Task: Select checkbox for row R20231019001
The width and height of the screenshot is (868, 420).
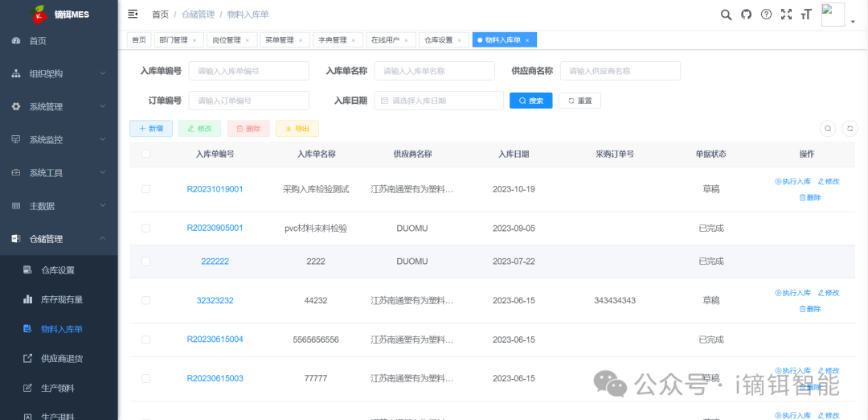Action: point(145,189)
